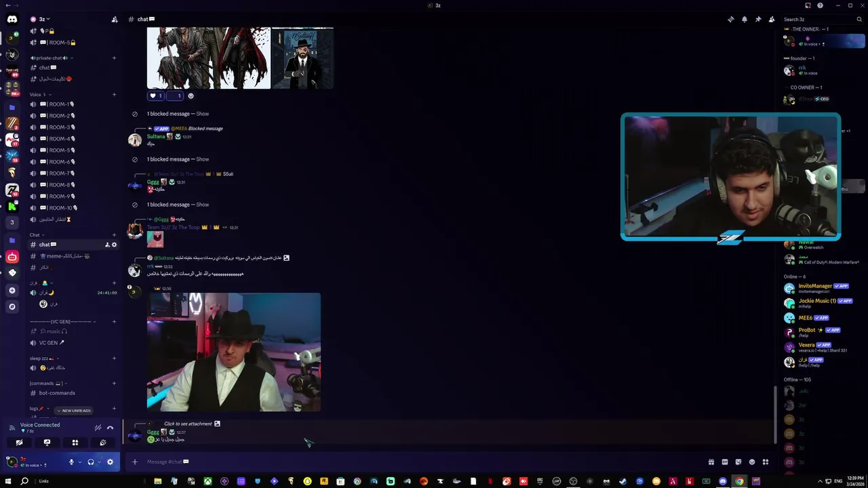Open the sticker picker
Screen dimensions: 868x488
738,462
